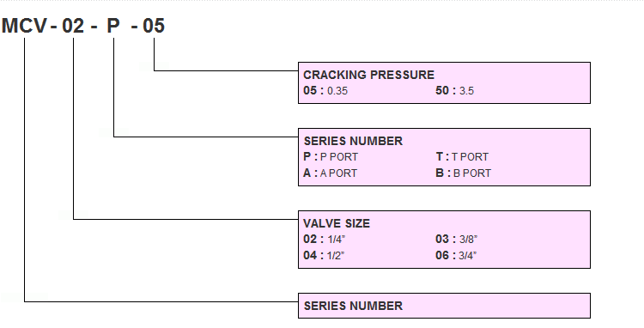The width and height of the screenshot is (644, 328).
Task: Select the 05 : 0.35 cracking pressure option
Action: click(x=325, y=91)
